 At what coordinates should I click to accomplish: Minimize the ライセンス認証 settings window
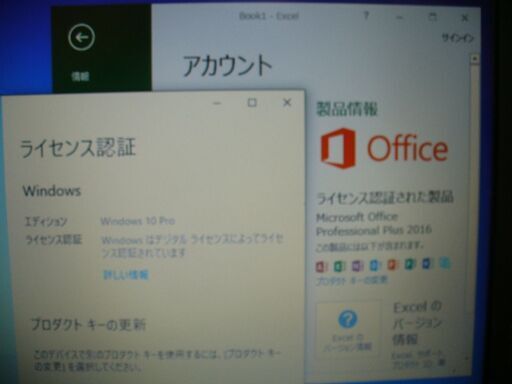[217, 103]
